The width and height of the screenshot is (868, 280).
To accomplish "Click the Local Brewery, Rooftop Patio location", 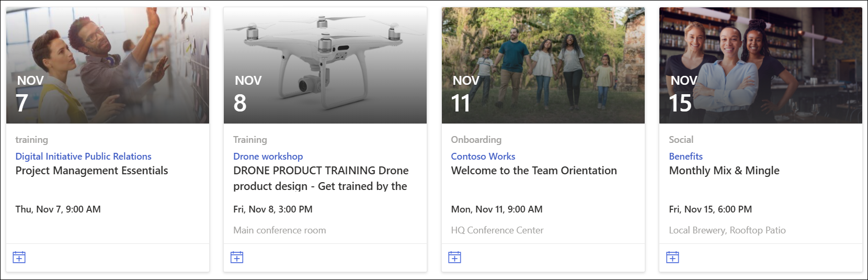I will (x=727, y=230).
